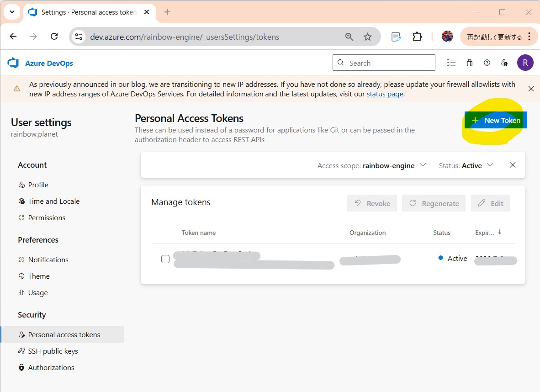Expand the Access scope rainbow-engine dropdown
Viewport: 540px width, 392px height.
(x=371, y=166)
